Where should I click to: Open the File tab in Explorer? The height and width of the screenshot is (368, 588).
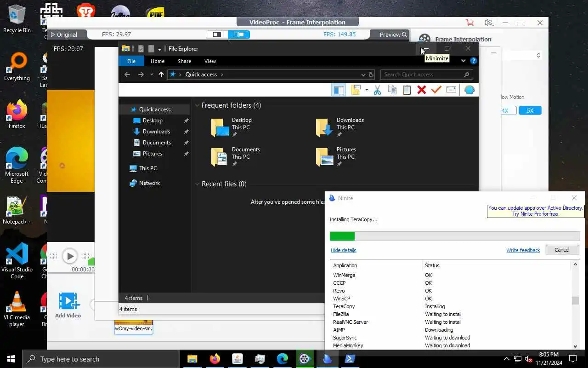pyautogui.click(x=131, y=61)
